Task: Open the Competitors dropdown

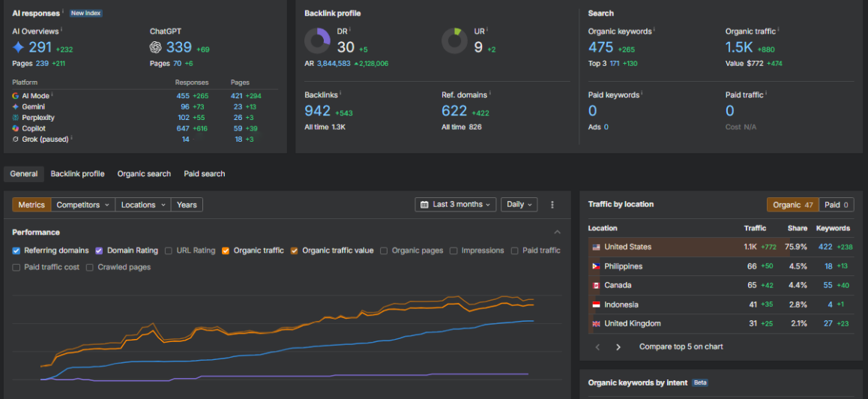Action: (x=83, y=205)
